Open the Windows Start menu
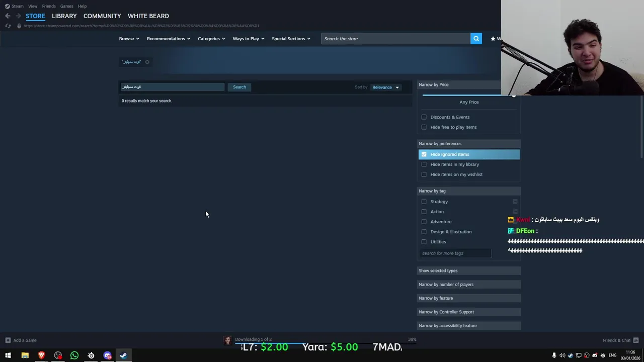The image size is (644, 362). [x=8, y=355]
